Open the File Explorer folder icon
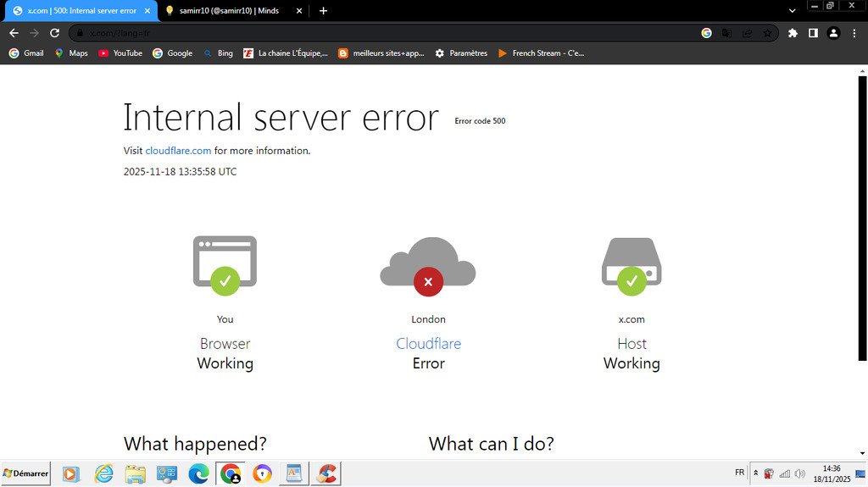The width and height of the screenshot is (868, 487). (x=135, y=473)
